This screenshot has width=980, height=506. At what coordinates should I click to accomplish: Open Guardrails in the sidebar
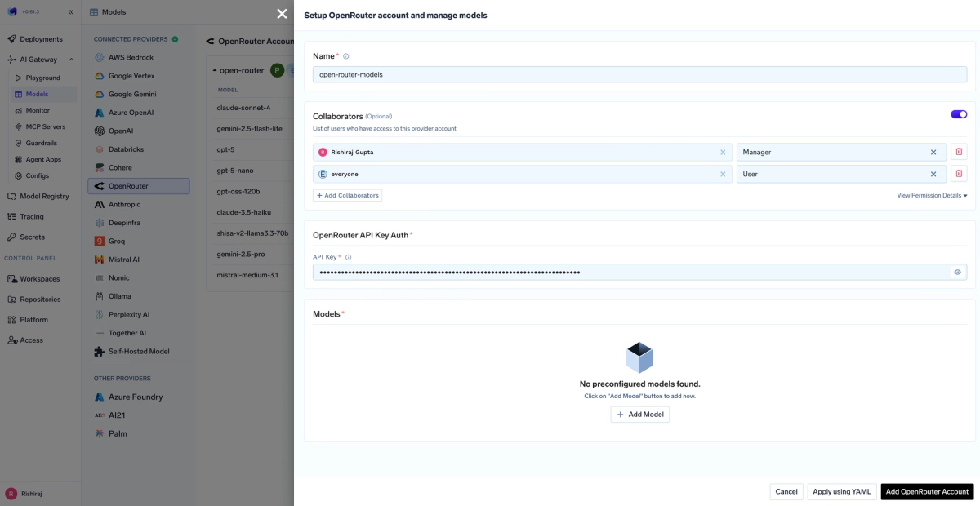click(41, 143)
